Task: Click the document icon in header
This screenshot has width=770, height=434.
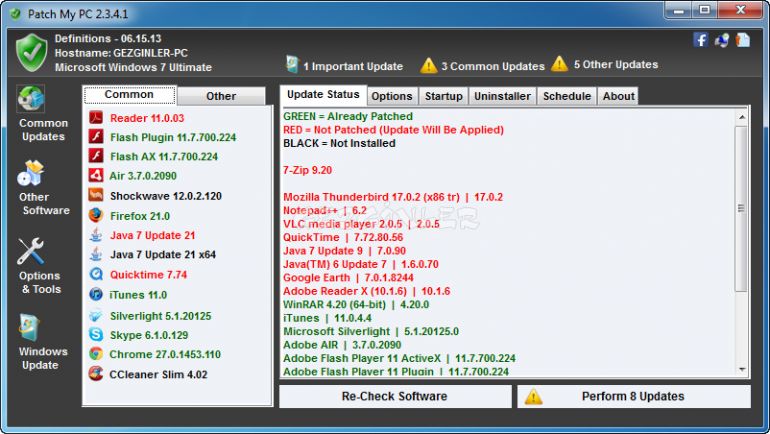Action: (x=742, y=40)
